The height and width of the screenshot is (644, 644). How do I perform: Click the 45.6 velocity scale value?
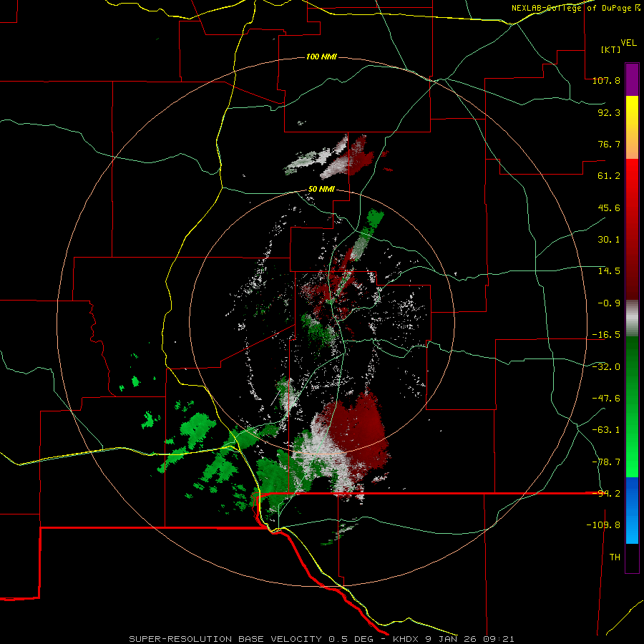click(x=609, y=208)
